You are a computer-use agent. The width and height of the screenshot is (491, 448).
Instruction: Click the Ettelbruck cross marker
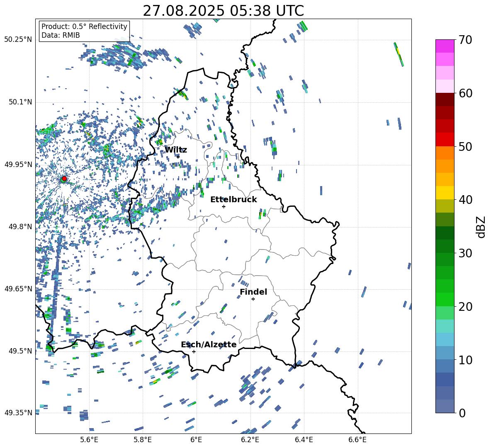(x=224, y=206)
